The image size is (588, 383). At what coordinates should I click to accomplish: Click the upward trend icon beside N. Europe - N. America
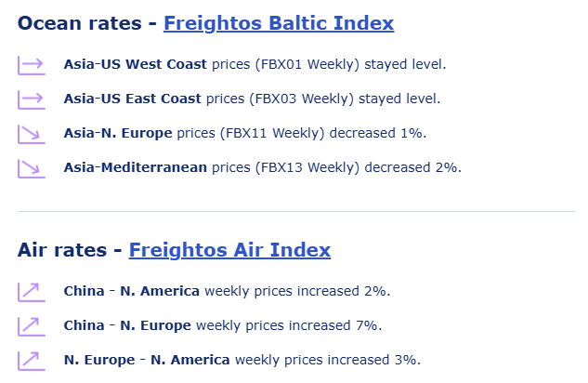click(31, 361)
